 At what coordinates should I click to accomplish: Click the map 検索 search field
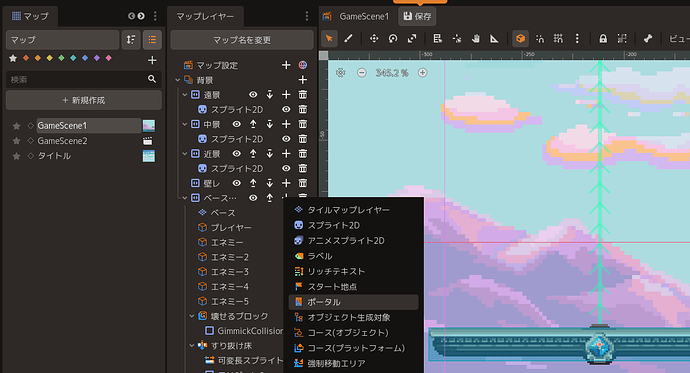pos(84,79)
